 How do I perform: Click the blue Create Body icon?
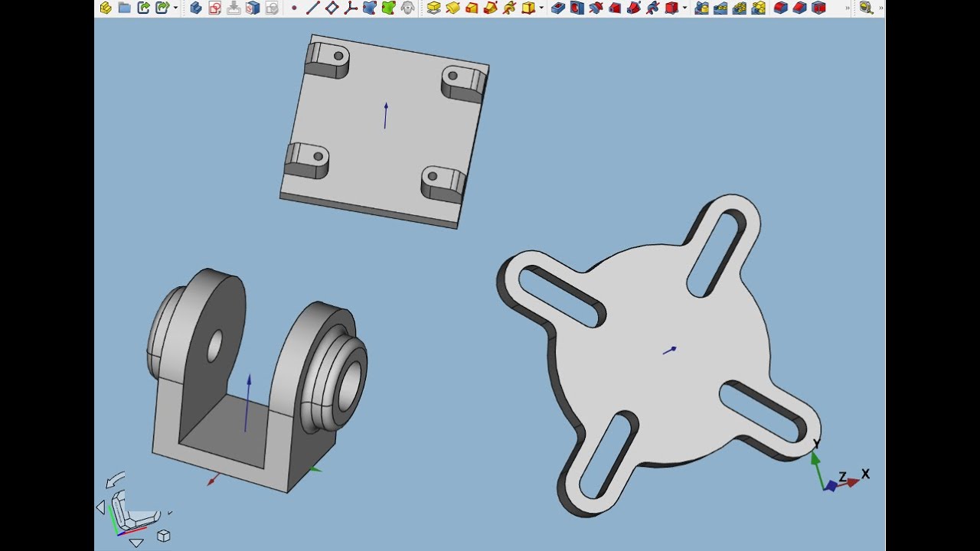pyautogui.click(x=196, y=8)
